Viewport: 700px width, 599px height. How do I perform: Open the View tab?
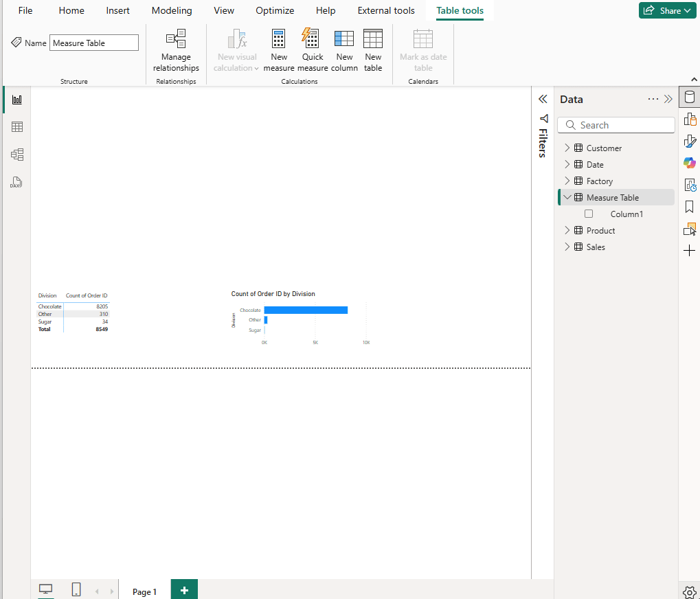[224, 11]
